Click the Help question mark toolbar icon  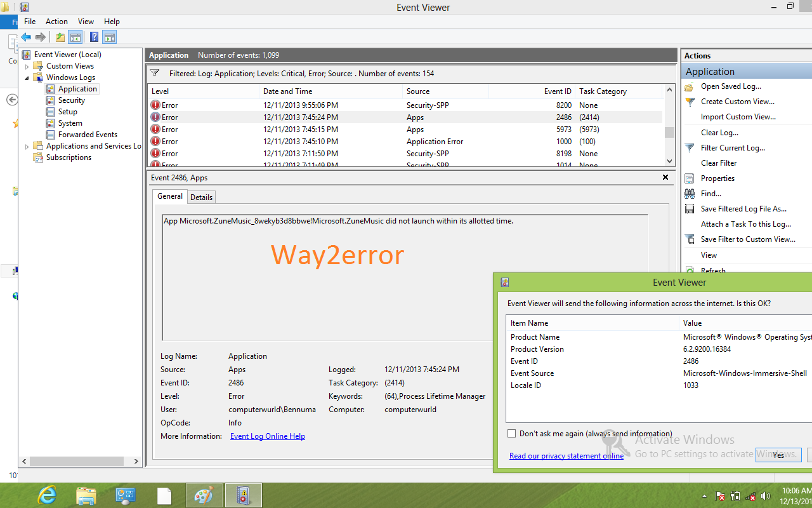(x=93, y=37)
